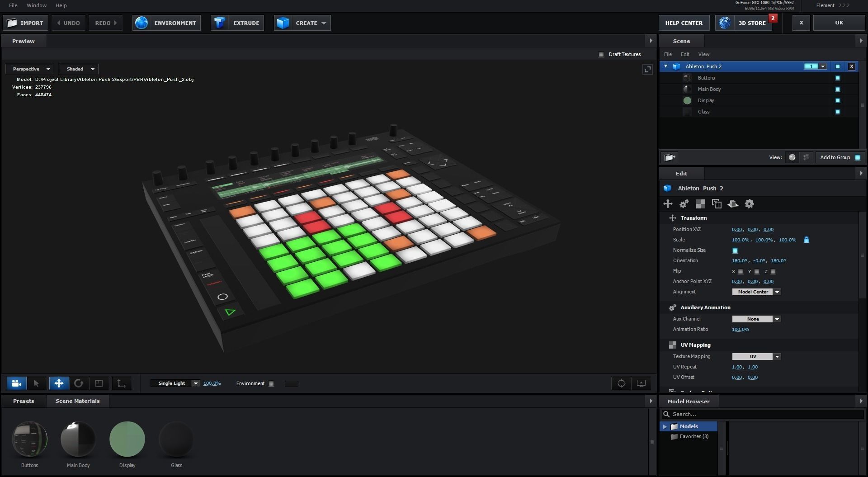Viewport: 868px width, 477px height.
Task: Select the Display row in Scene tree
Action: (759, 100)
